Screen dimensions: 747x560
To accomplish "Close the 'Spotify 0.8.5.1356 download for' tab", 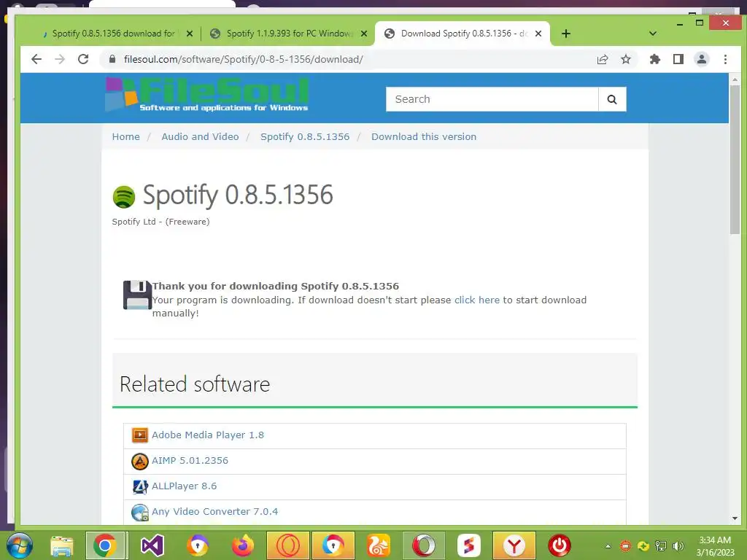I will coord(190,34).
